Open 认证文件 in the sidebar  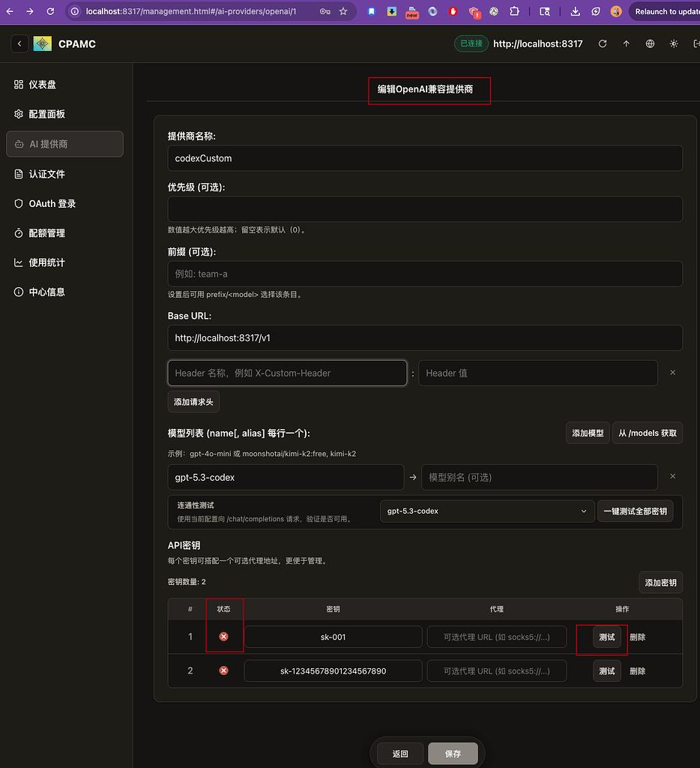64,174
